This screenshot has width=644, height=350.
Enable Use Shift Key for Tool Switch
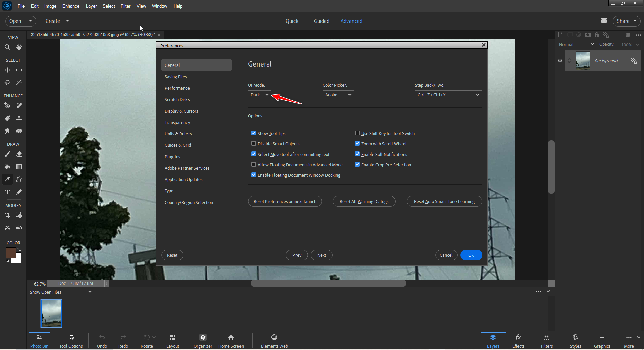click(x=357, y=133)
